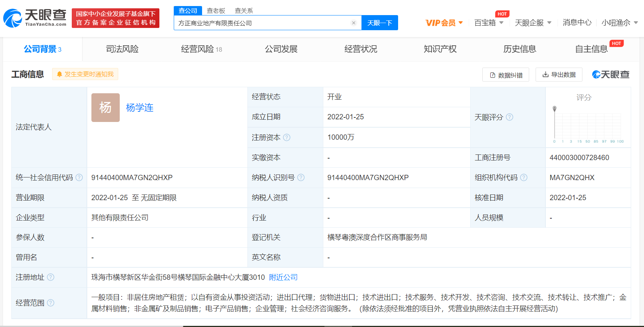The image size is (644, 327).
Task: Click help icon beside 统一社会信用代码
Action: point(79,177)
